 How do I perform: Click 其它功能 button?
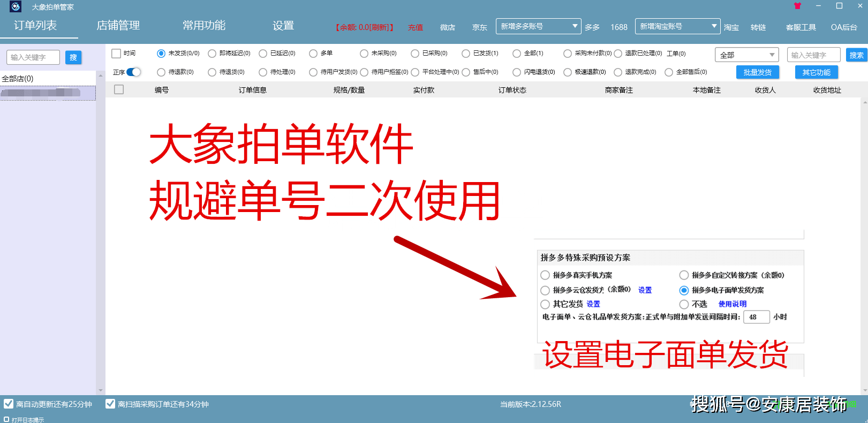click(x=817, y=72)
